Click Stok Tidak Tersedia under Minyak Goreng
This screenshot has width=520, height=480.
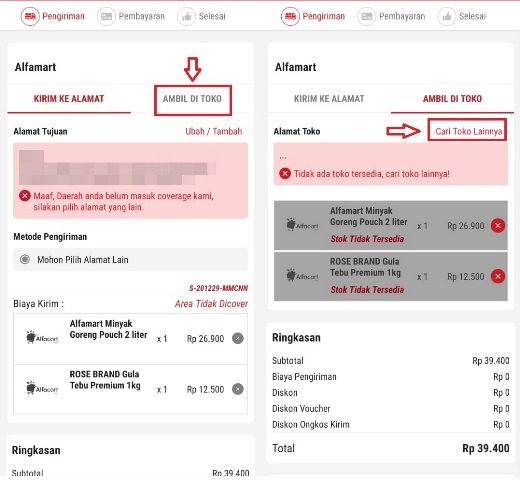(367, 239)
